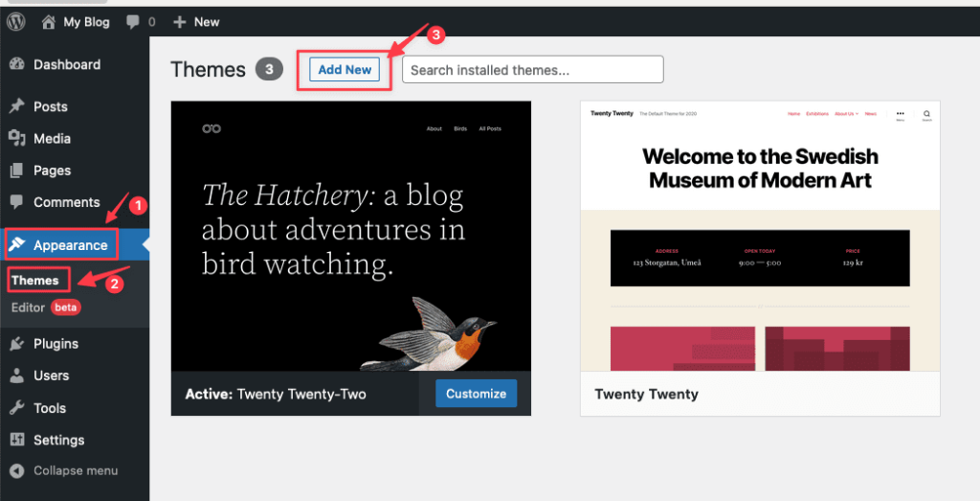Open the Dashboard sidebar item
The image size is (980, 501).
pyautogui.click(x=66, y=64)
